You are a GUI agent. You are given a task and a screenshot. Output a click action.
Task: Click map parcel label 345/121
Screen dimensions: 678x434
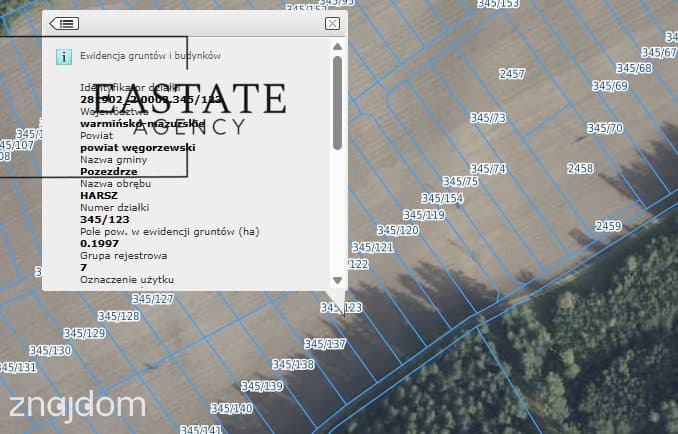(373, 248)
